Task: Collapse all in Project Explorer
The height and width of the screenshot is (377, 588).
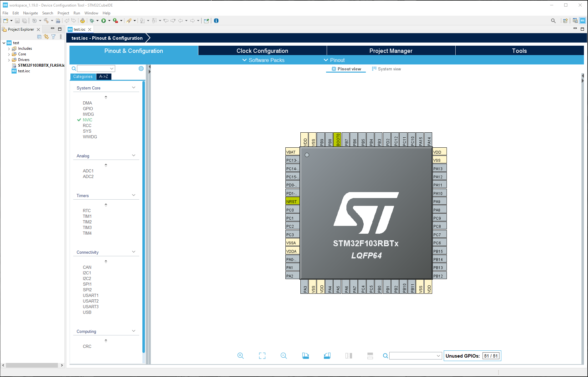Action: pos(39,37)
